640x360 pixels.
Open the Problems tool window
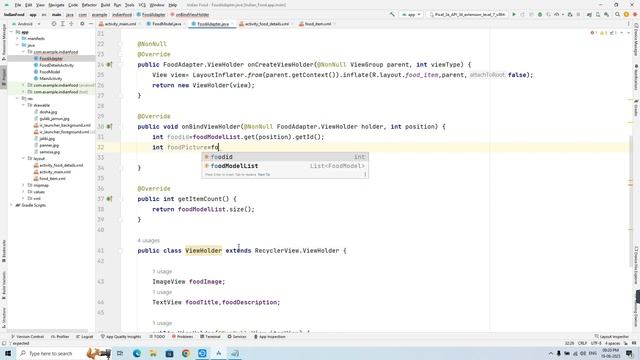click(x=182, y=337)
